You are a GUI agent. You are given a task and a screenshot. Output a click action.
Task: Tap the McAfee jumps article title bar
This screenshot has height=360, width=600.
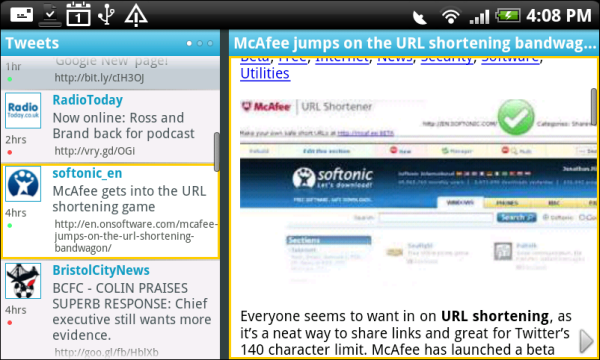414,43
